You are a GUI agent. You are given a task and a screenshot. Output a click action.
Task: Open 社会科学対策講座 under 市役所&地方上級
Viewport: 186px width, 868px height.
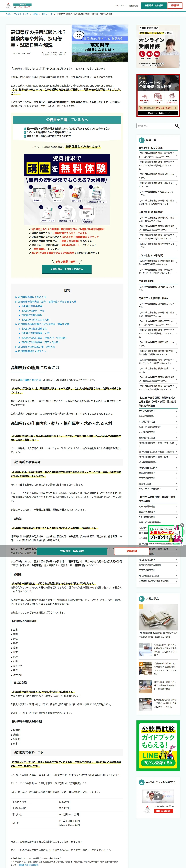click(158, 422)
